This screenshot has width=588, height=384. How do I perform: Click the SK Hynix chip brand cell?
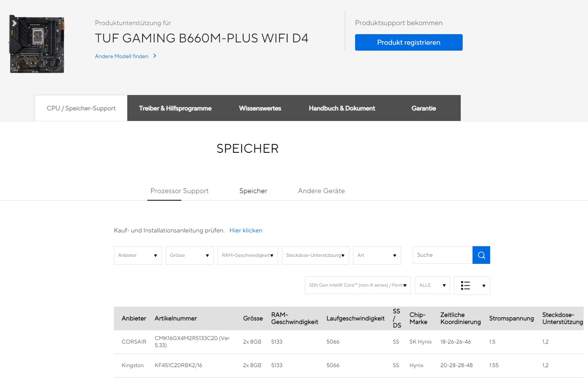(420, 342)
